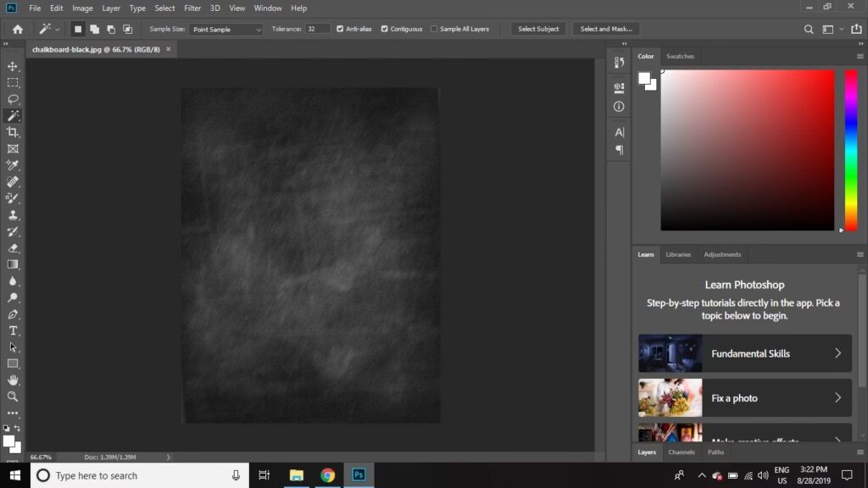Open the Magic Wand tool preset picker
Screen dimensions: 868x488
50,29
